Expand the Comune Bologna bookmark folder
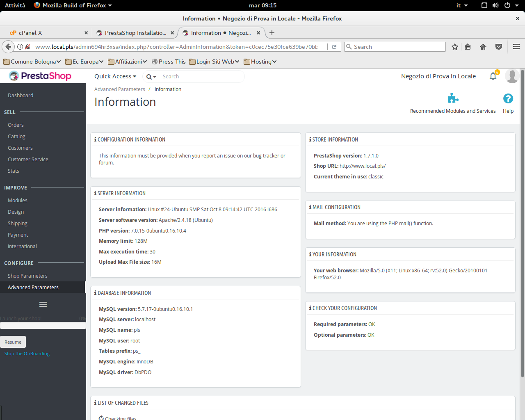 click(x=32, y=62)
